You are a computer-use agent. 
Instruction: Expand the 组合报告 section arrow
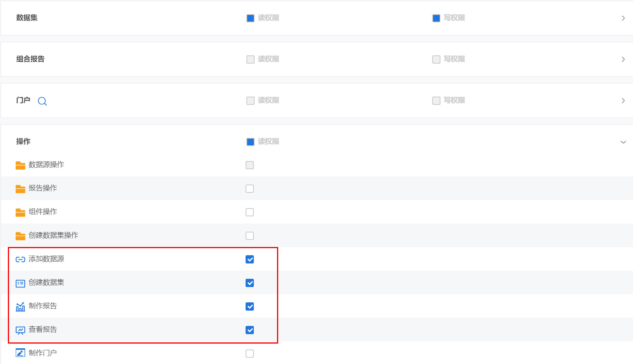(x=623, y=59)
